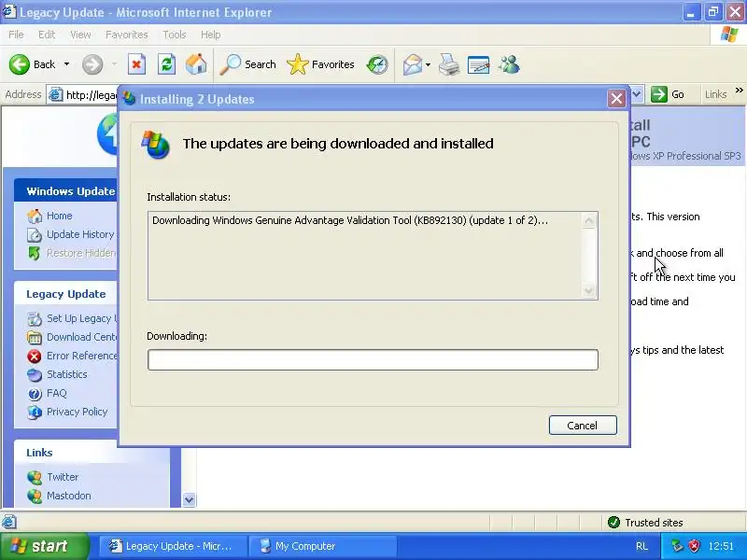This screenshot has width=747, height=560.
Task: Open the Update History link
Action: tap(80, 234)
